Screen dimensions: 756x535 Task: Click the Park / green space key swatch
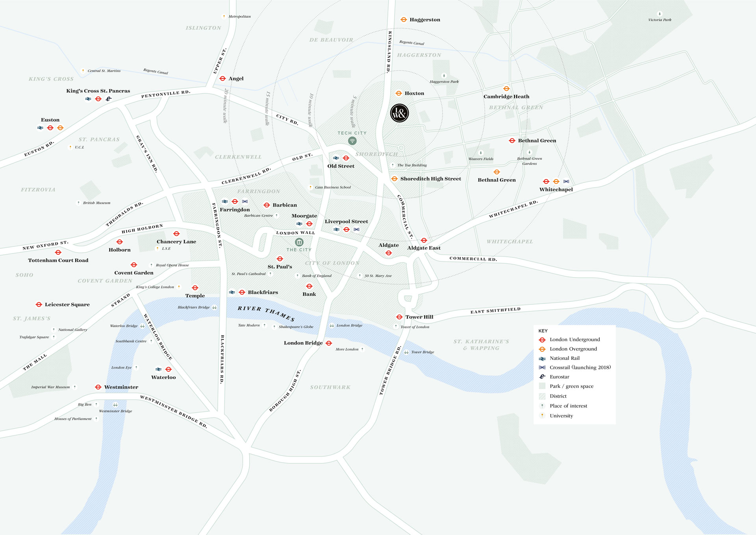542,386
